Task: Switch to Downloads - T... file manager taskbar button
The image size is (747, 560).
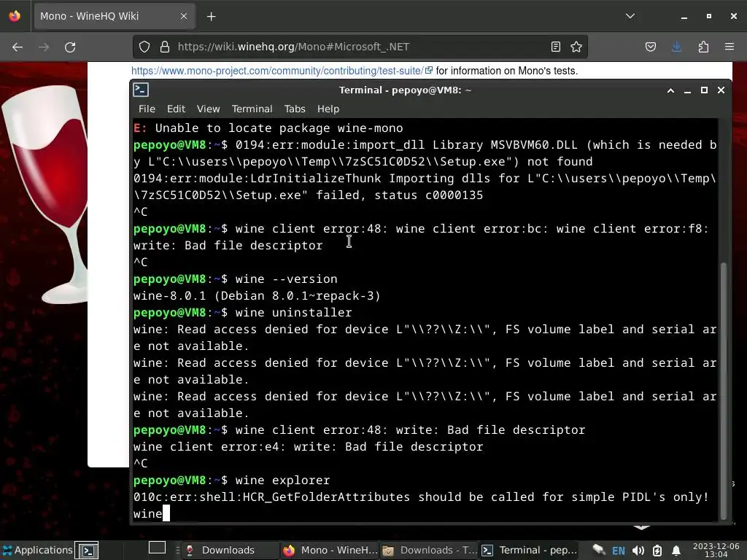Action: click(429, 550)
